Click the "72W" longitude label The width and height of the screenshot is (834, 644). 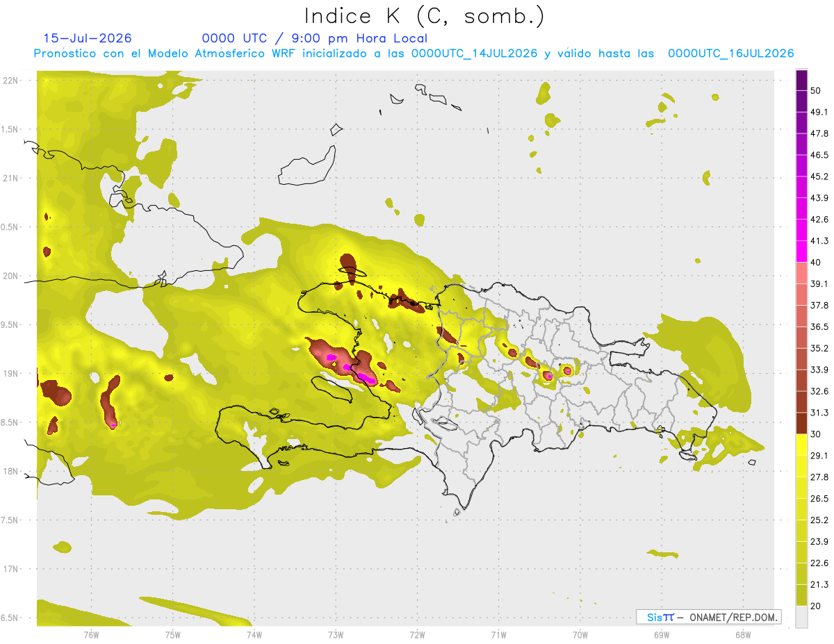pyautogui.click(x=417, y=635)
